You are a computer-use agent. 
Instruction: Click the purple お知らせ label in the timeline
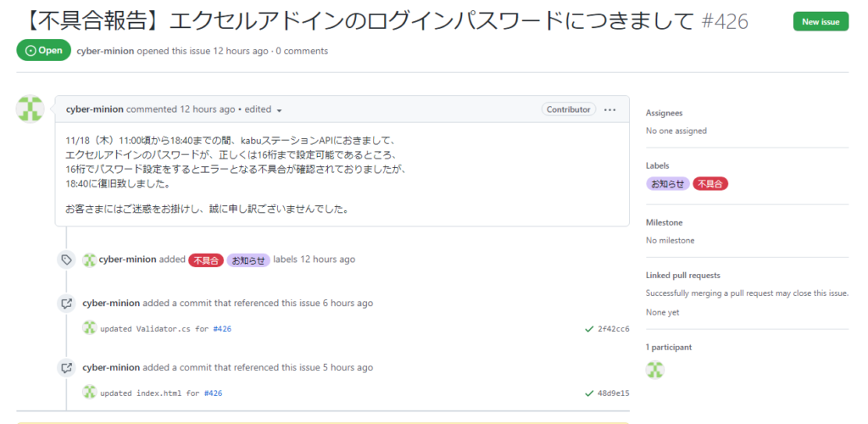pos(248,259)
